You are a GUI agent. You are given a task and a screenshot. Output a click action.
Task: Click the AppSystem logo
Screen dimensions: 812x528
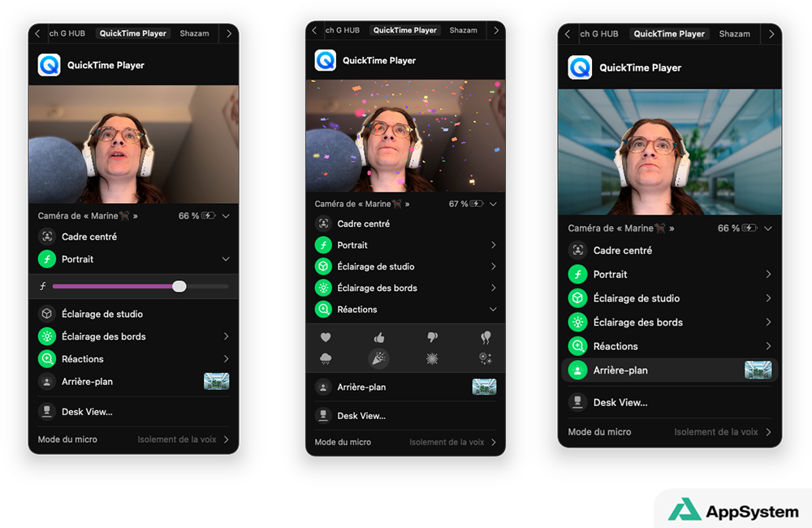tap(732, 512)
